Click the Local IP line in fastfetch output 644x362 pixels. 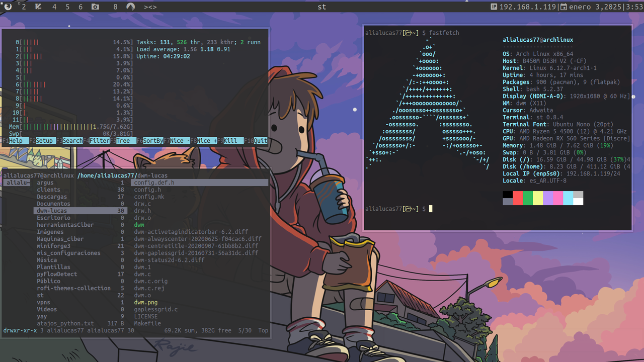561,173
